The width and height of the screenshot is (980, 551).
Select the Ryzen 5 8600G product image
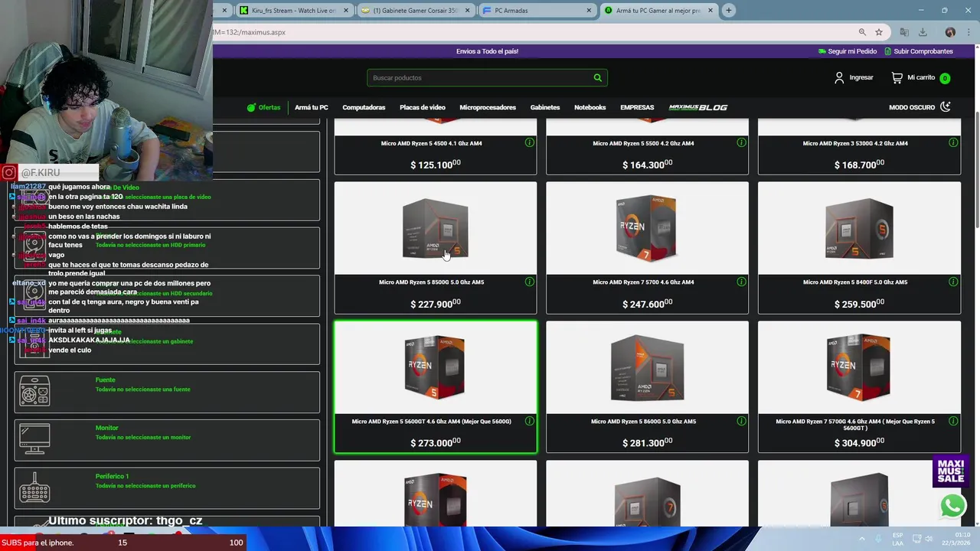[x=647, y=367]
